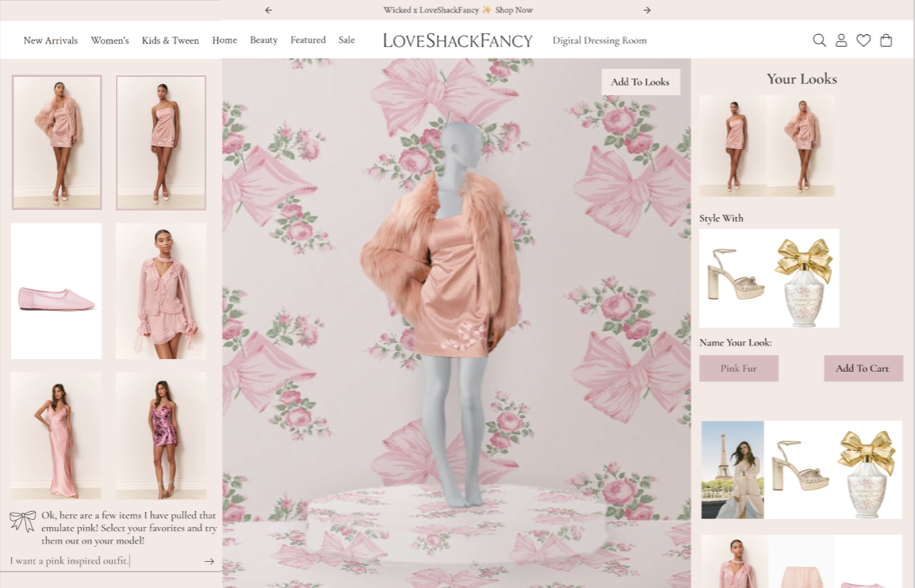
Task: Open the fur coat look in Your Looks
Action: point(801,146)
